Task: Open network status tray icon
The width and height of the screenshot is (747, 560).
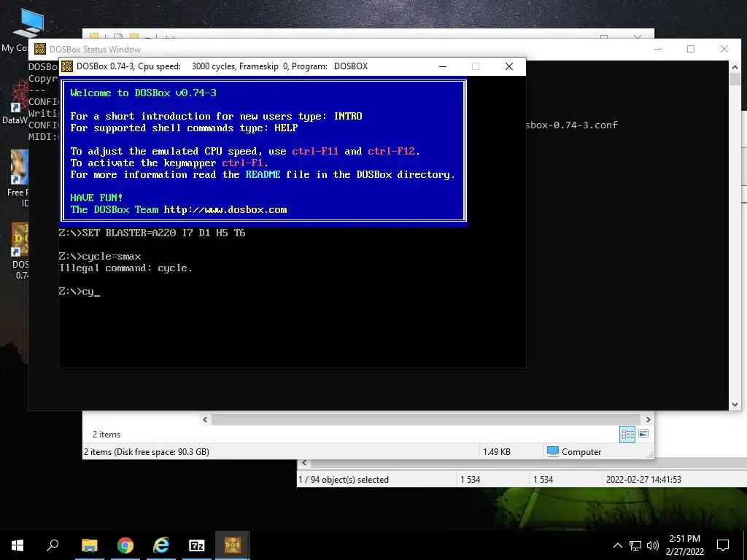Action: tap(635, 545)
